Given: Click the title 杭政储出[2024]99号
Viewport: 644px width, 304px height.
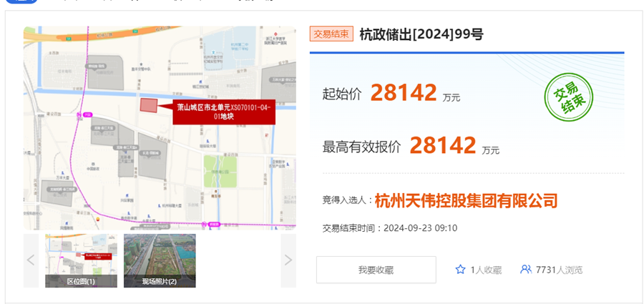Looking at the screenshot, I should point(421,34).
